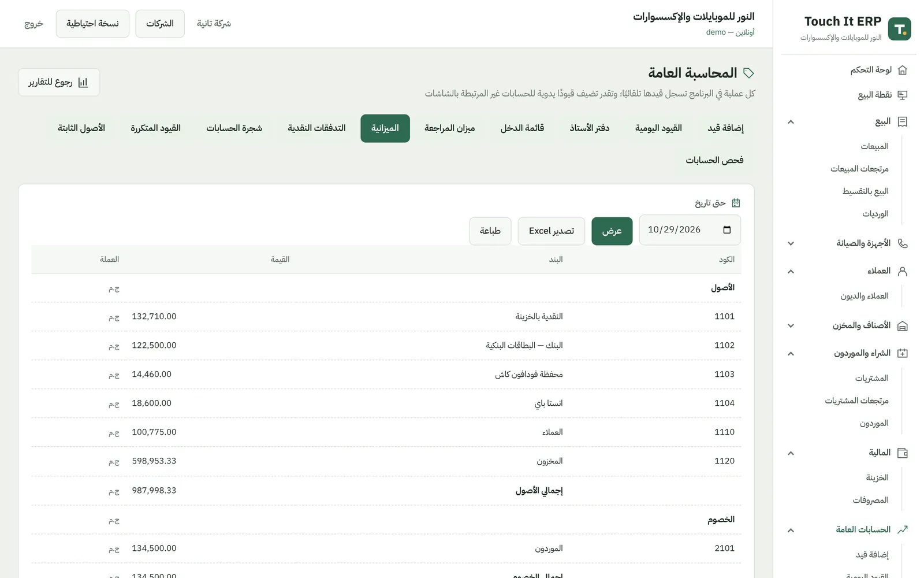
Task: Switch to ميزان المراجعة tab
Action: coord(449,128)
